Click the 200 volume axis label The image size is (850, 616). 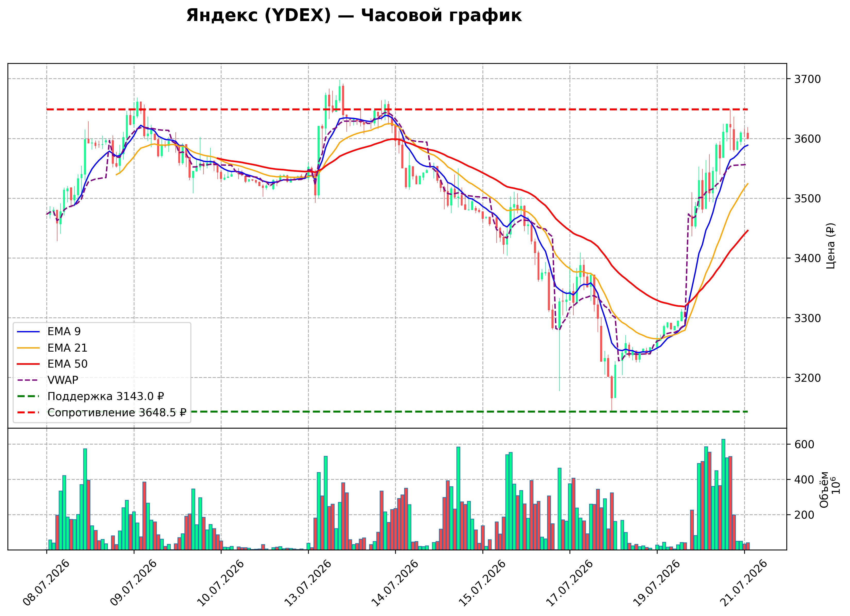[804, 515]
